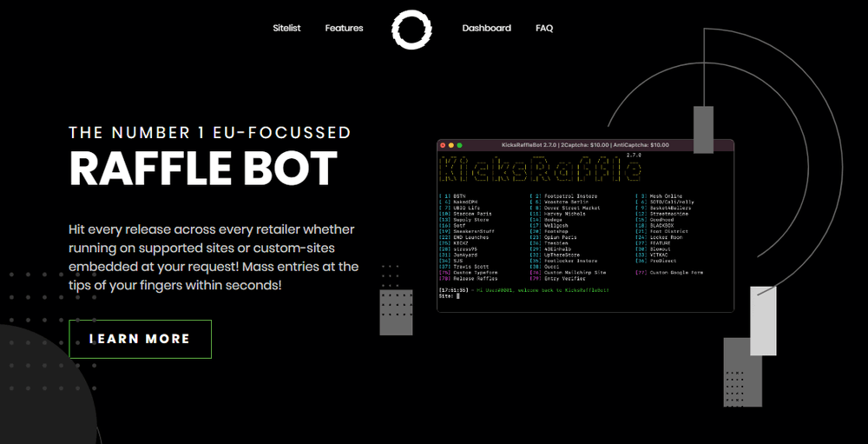Open the Dashboard page
This screenshot has width=868, height=444.
tap(486, 29)
